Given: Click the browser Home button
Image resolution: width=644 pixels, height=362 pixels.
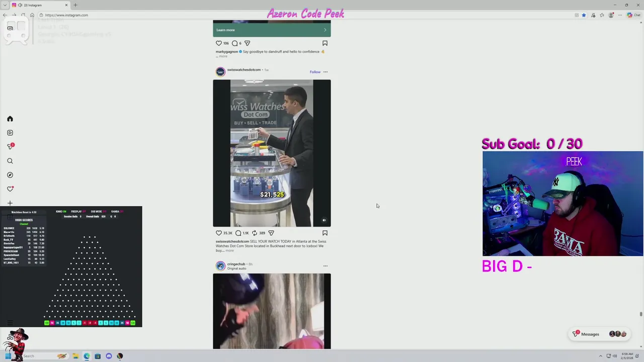Looking at the screenshot, I should click(x=32, y=15).
